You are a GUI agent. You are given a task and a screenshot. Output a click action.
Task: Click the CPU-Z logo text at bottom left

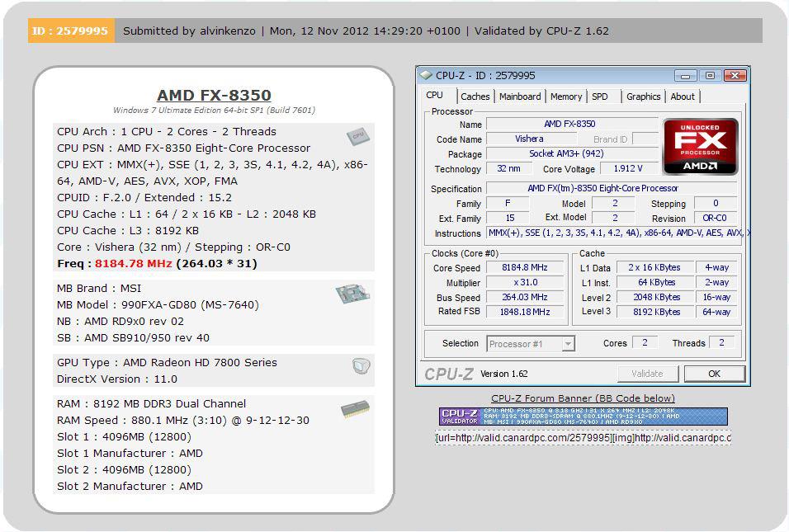coord(448,374)
